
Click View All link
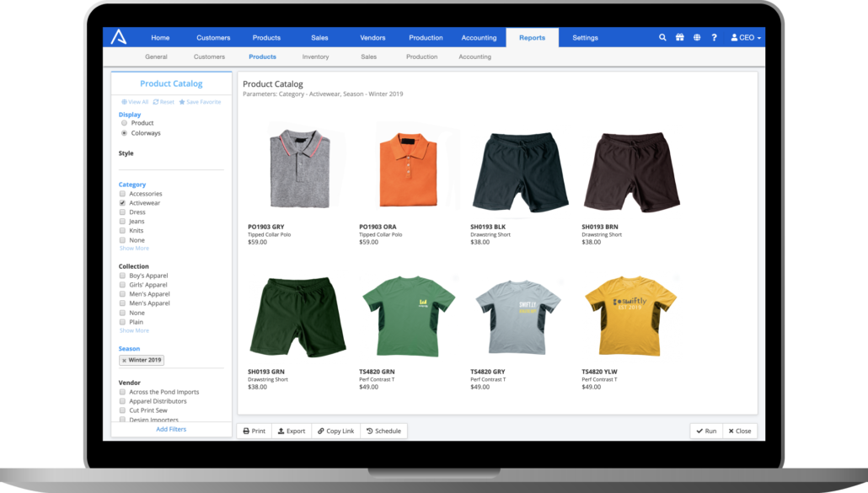135,102
